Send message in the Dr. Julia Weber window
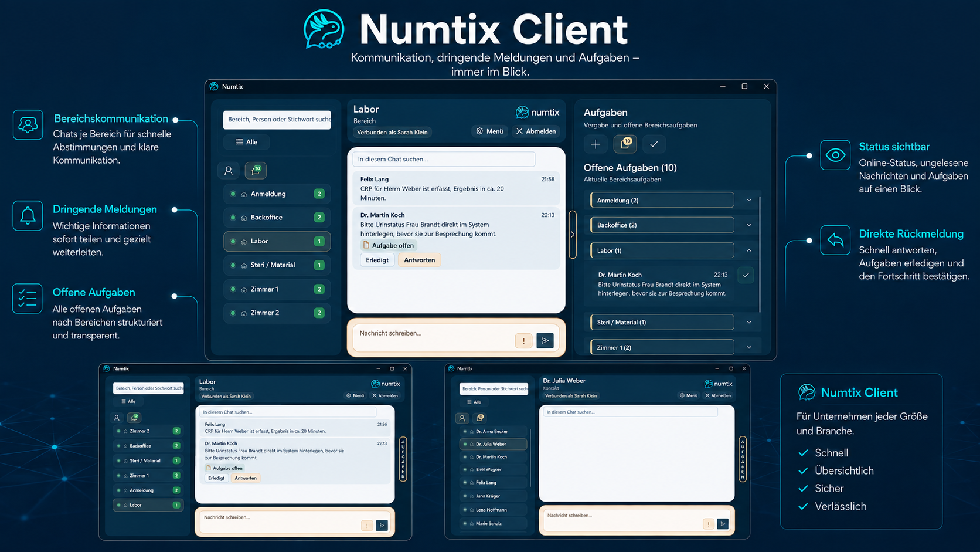 (723, 523)
